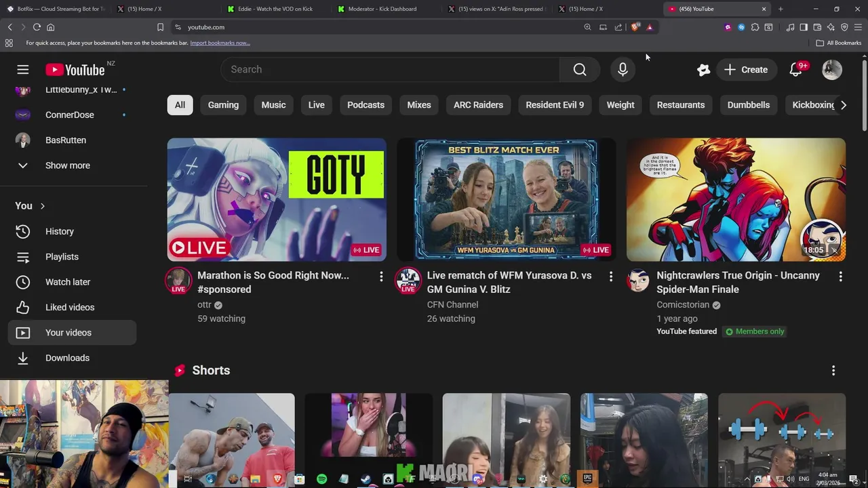Open the Brave VPN shield icon

click(844, 27)
